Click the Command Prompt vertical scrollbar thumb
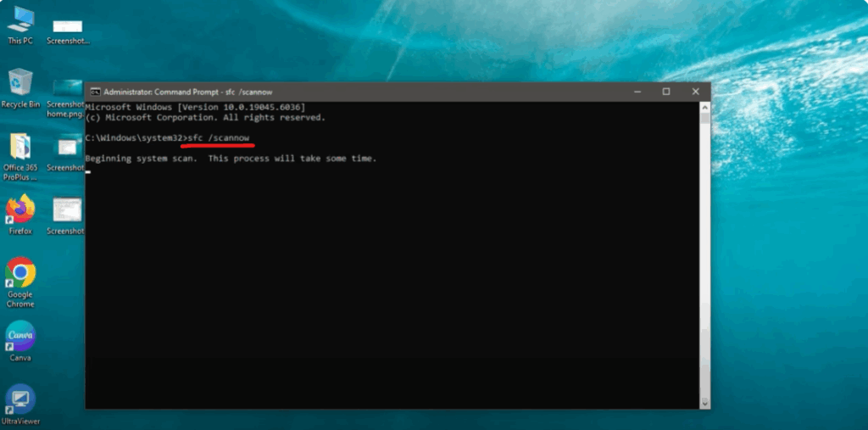 click(704, 118)
